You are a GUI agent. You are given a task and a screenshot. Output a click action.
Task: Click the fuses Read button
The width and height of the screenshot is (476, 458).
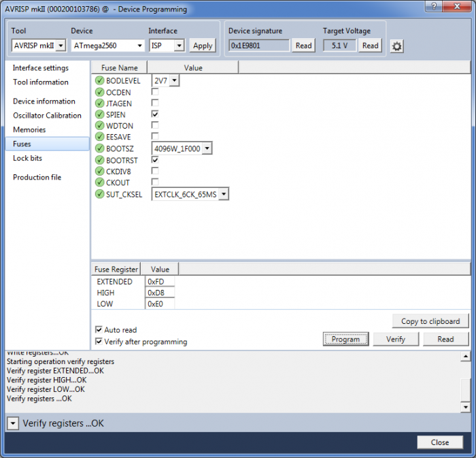[445, 339]
